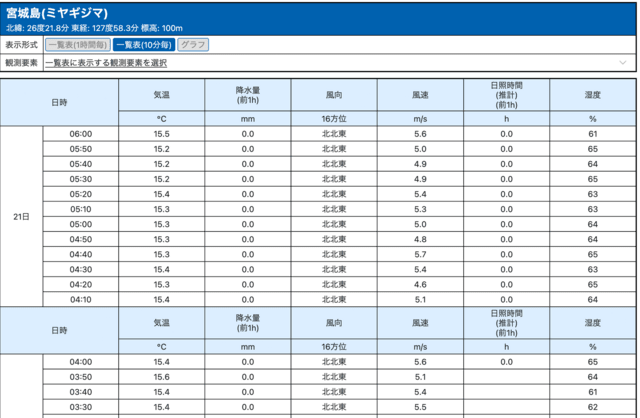
Task: Click the 03:40 time cell
Action: pos(81,392)
